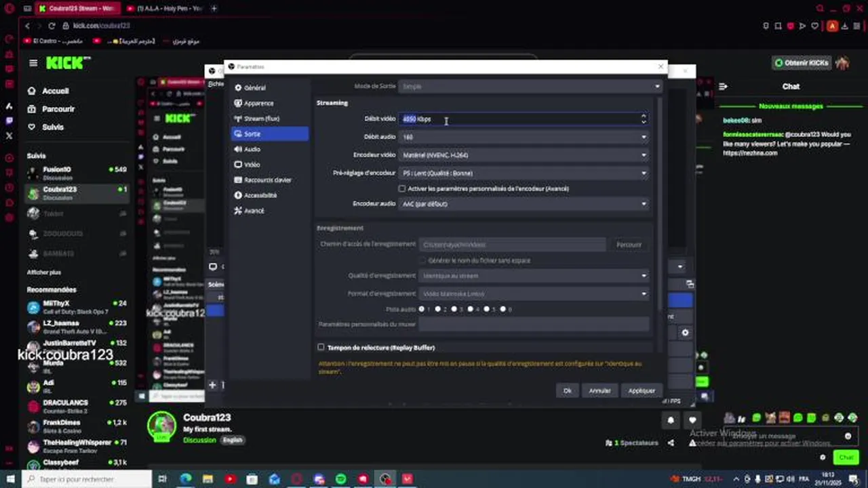Select audio track 4
This screenshot has height=488, width=868.
point(471,309)
